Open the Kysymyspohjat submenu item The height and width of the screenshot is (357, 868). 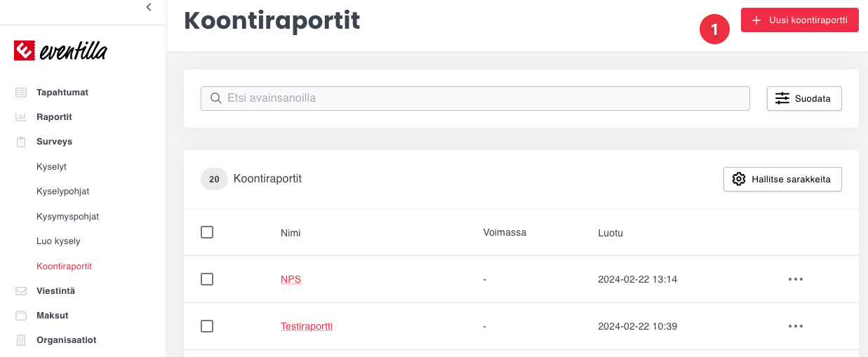[x=67, y=217]
